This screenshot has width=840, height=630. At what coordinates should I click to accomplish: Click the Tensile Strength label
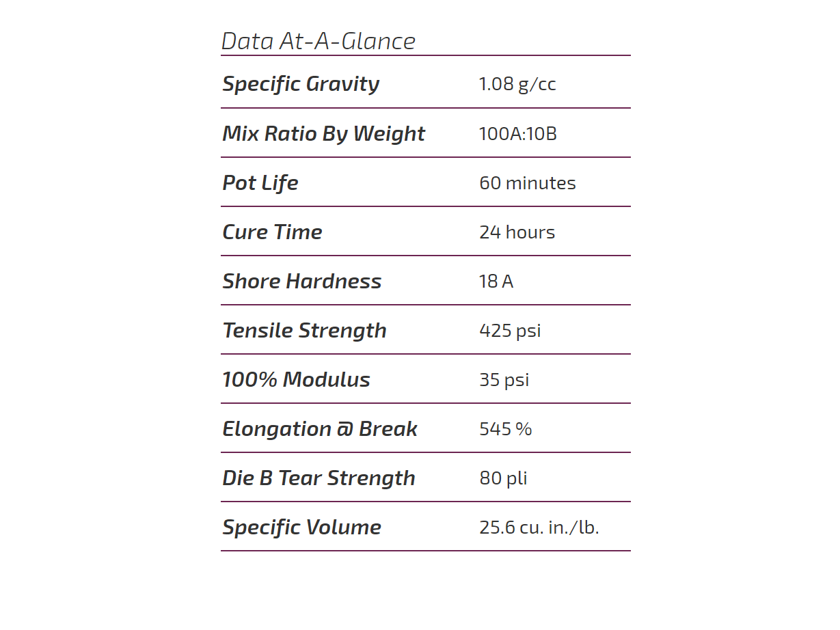click(304, 331)
